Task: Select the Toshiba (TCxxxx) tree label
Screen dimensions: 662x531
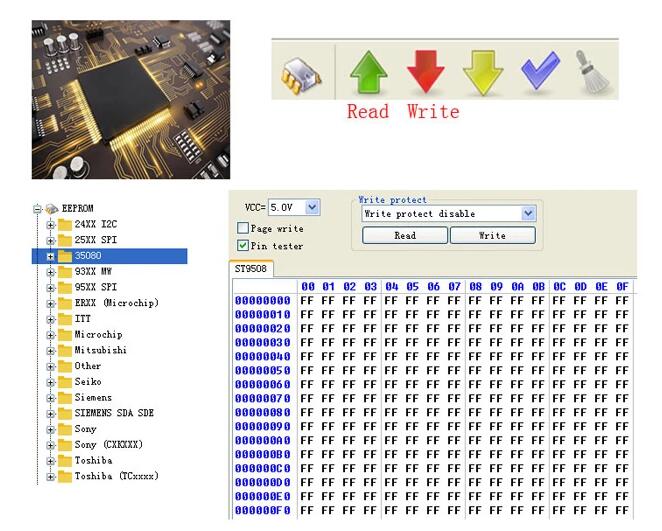Action: pos(117,476)
